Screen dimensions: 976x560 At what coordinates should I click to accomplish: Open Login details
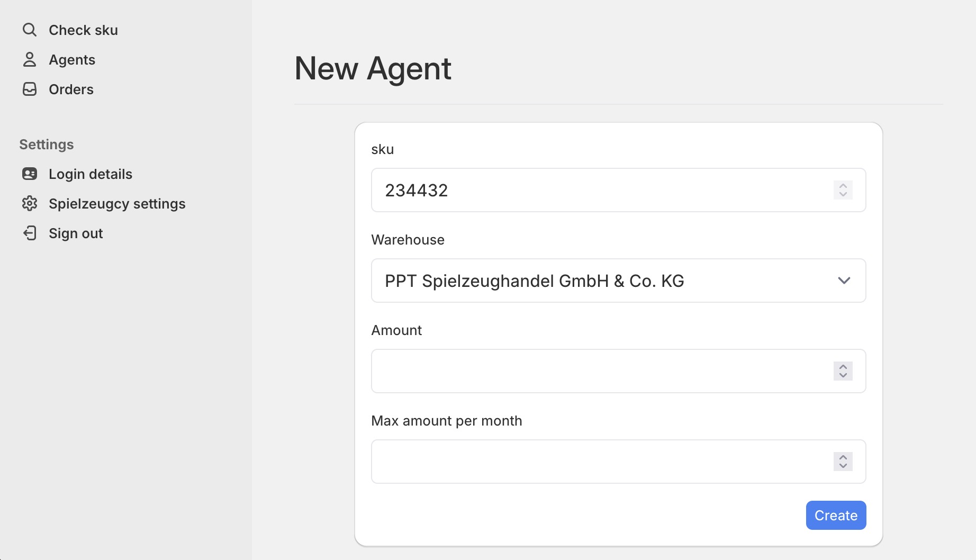click(x=90, y=174)
